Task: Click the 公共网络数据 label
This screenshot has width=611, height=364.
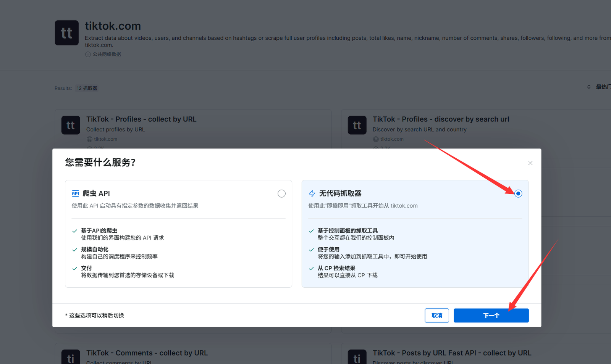Action: (x=107, y=54)
